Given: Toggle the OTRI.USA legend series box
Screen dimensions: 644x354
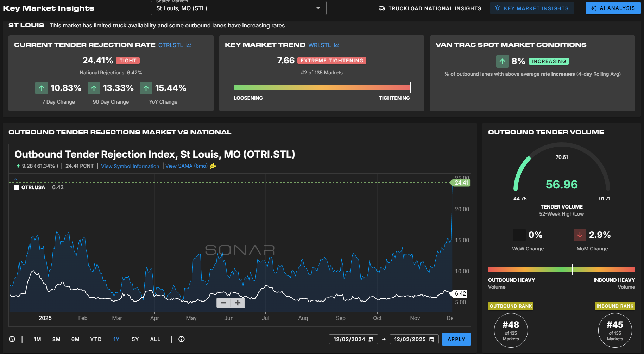Looking at the screenshot, I should click(x=17, y=187).
